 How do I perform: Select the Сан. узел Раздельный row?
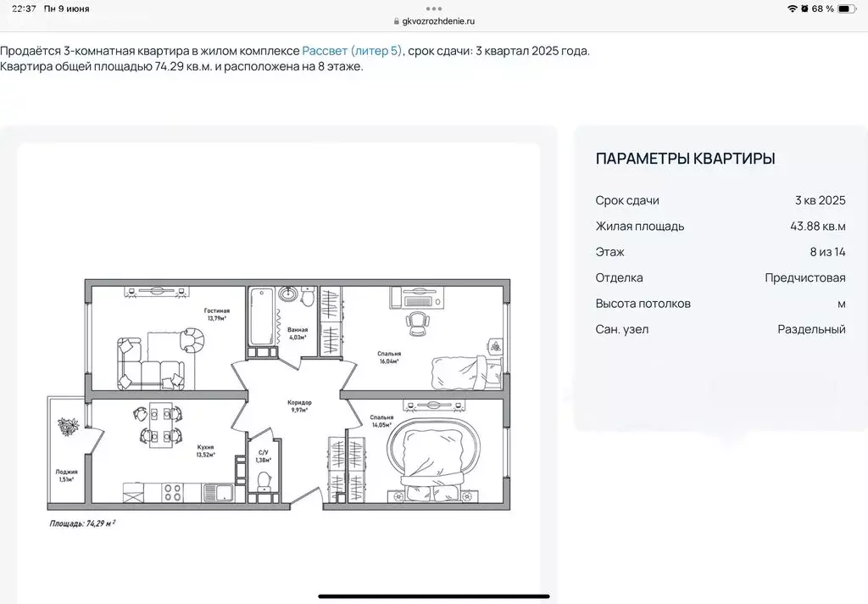click(721, 329)
